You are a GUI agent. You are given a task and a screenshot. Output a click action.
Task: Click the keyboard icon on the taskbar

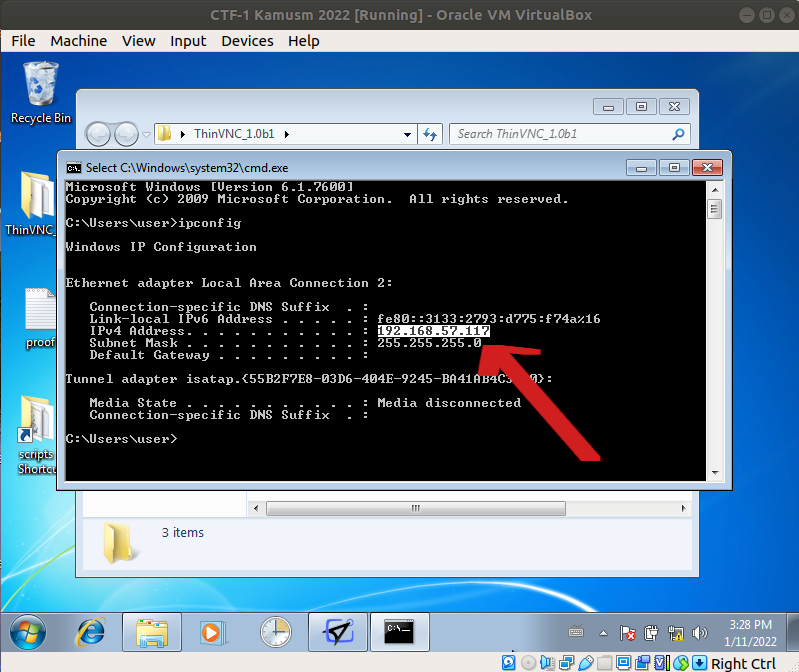click(x=576, y=632)
